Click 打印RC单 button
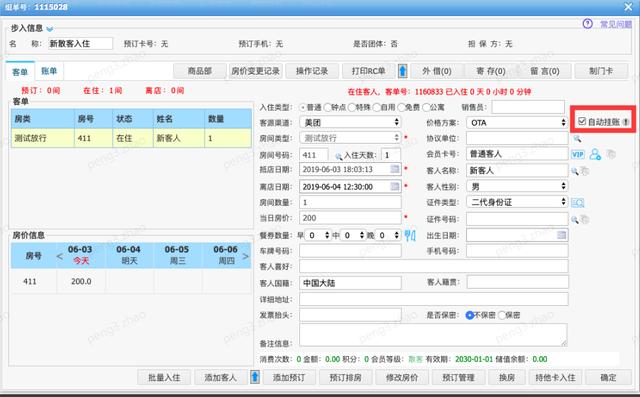Screen dimensions: 640x397 pyautogui.click(x=369, y=71)
